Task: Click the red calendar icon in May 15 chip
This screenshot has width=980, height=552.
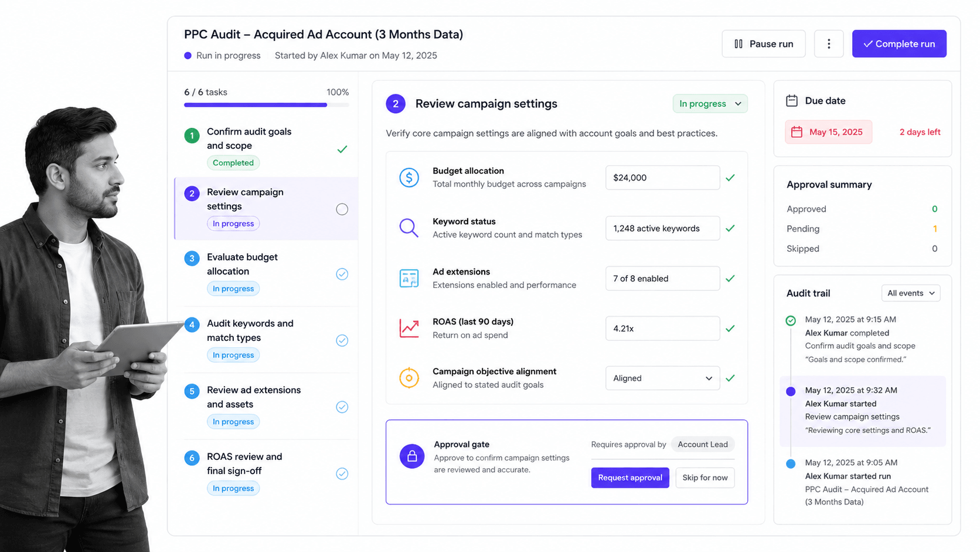Action: 797,132
